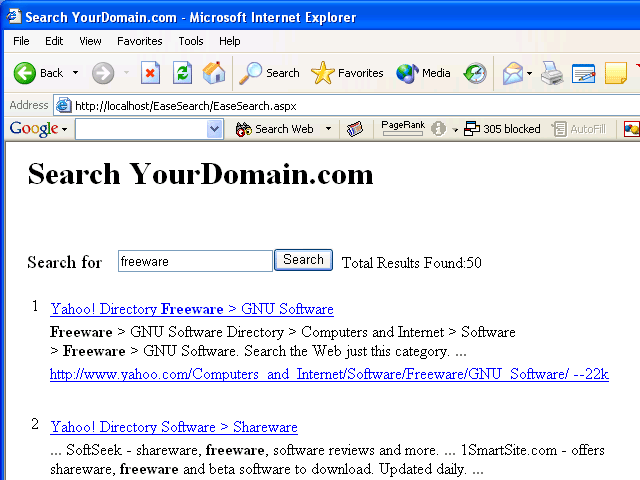Open the Favorites menu in menu bar
640x480 pixels.
tap(139, 41)
